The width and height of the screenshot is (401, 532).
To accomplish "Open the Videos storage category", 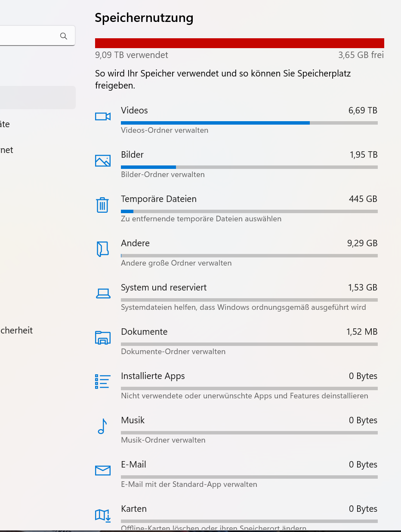I will point(134,110).
